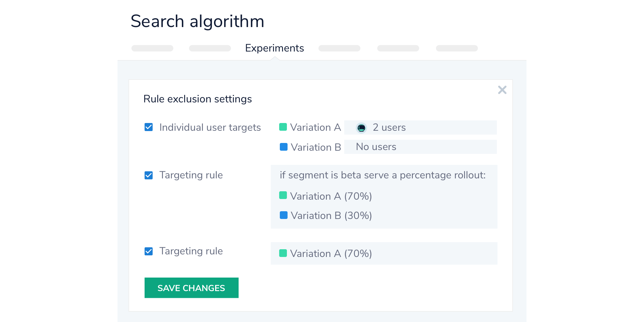Click 'Variation A' label in user targets row
Viewport: 644px width, 322px height.
tap(316, 128)
